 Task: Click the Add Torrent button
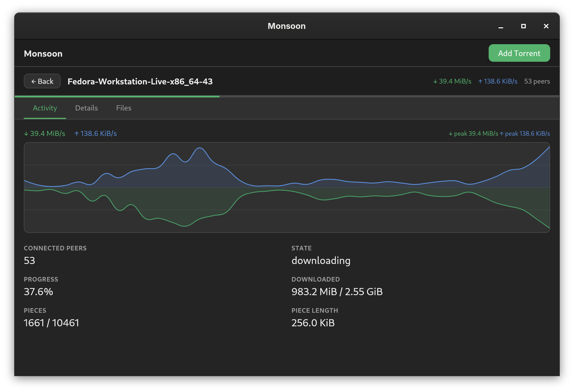point(519,53)
